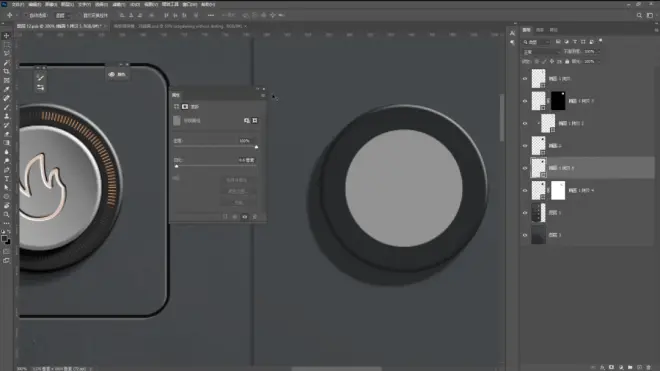Click the black layer mask thumbnail
The height and width of the screenshot is (371, 660).
(x=558, y=101)
